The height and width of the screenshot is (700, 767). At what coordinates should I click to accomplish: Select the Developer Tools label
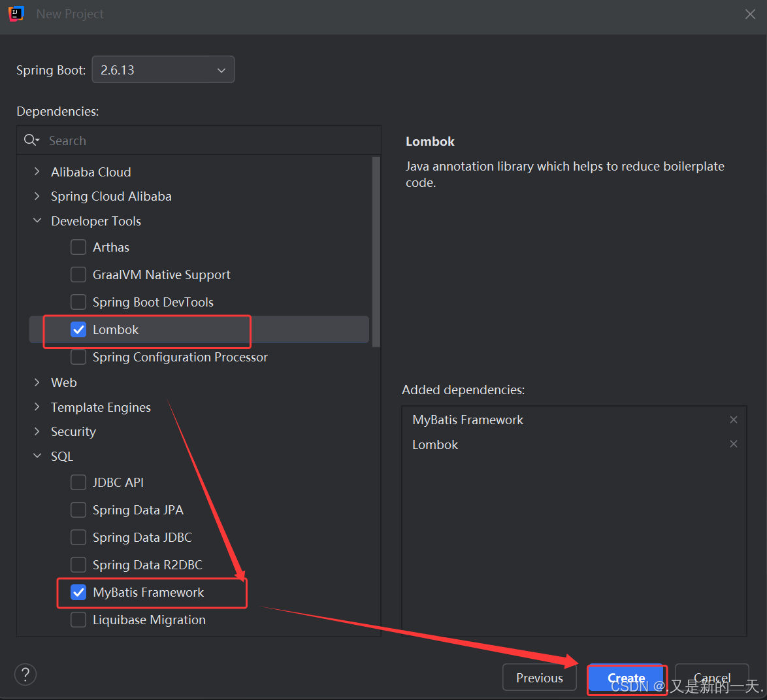click(96, 221)
